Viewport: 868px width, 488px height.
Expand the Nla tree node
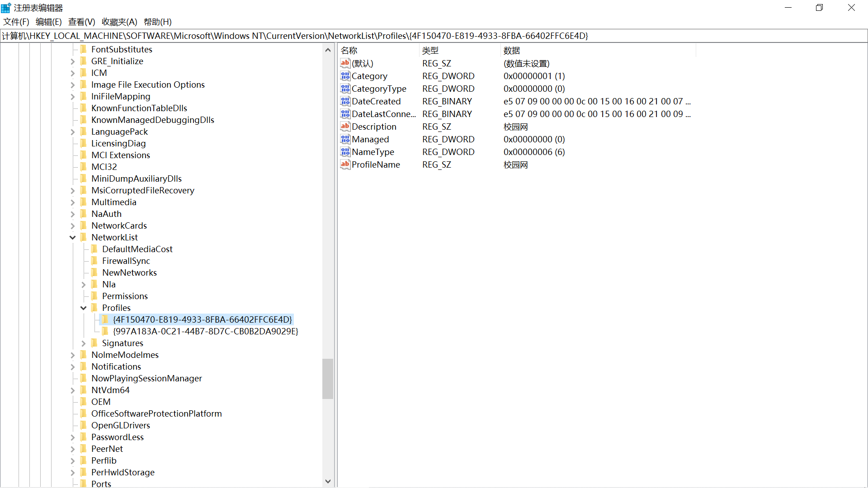coord(83,285)
